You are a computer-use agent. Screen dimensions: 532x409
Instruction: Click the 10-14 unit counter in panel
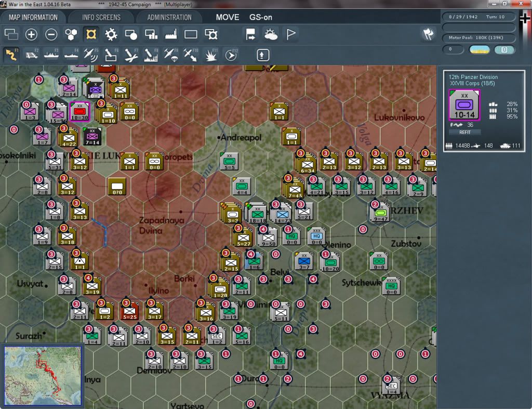click(x=464, y=105)
